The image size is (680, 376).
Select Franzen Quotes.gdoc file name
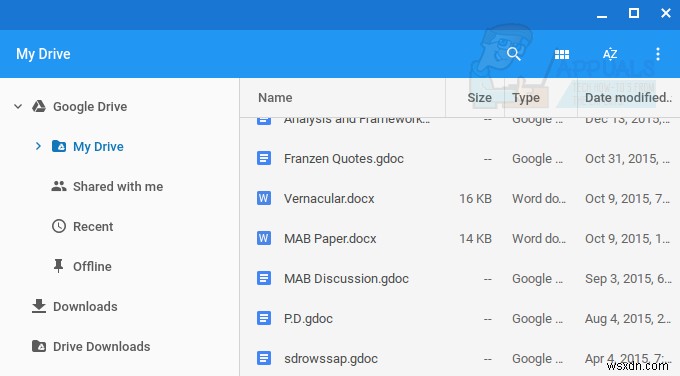(x=343, y=159)
